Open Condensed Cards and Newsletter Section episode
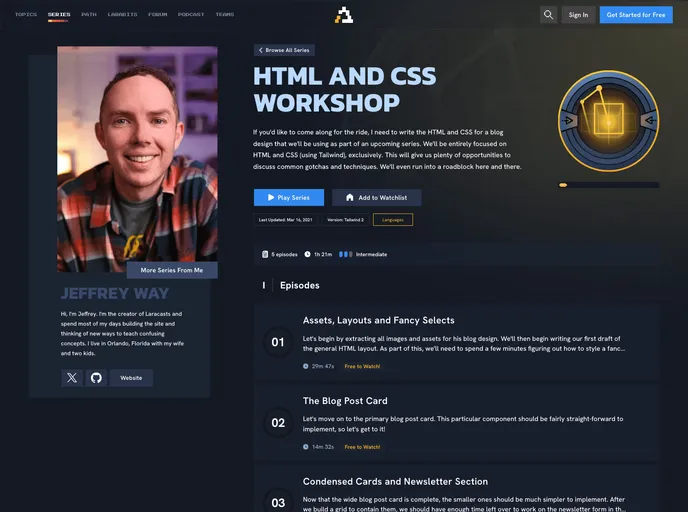Viewport: 688px width, 512px height. [x=395, y=481]
